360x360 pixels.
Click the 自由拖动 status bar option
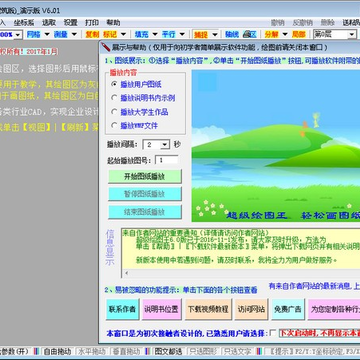point(57,351)
